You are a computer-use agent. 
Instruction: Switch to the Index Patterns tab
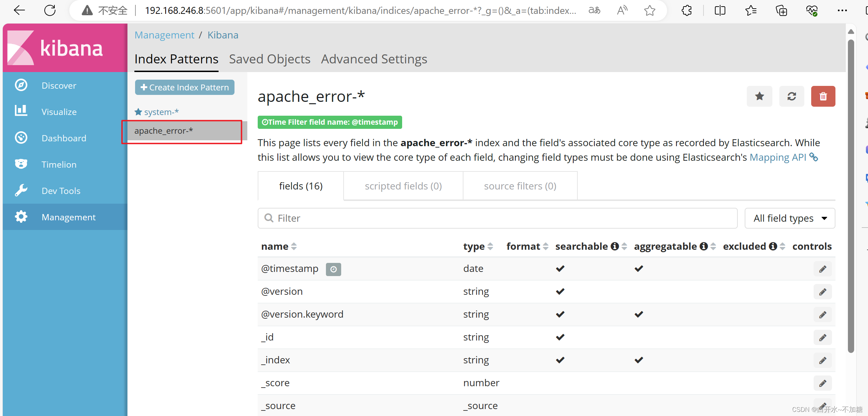(176, 59)
